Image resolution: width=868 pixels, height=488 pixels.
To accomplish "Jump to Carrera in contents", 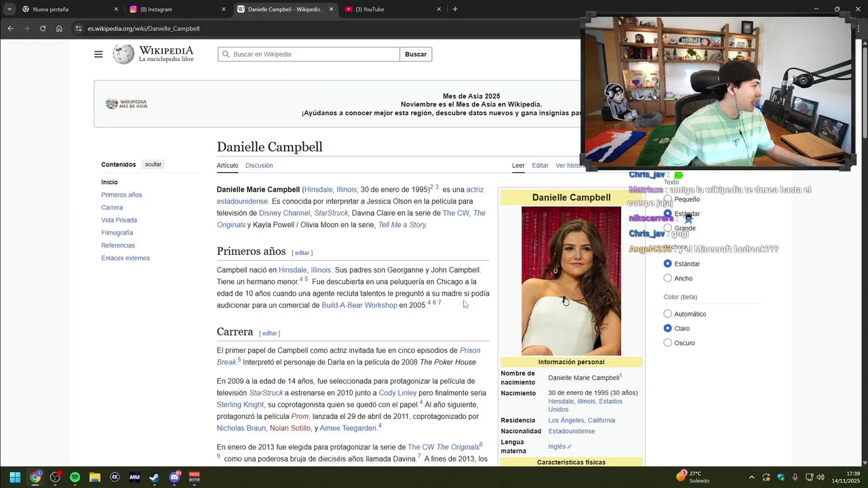I will coord(112,207).
